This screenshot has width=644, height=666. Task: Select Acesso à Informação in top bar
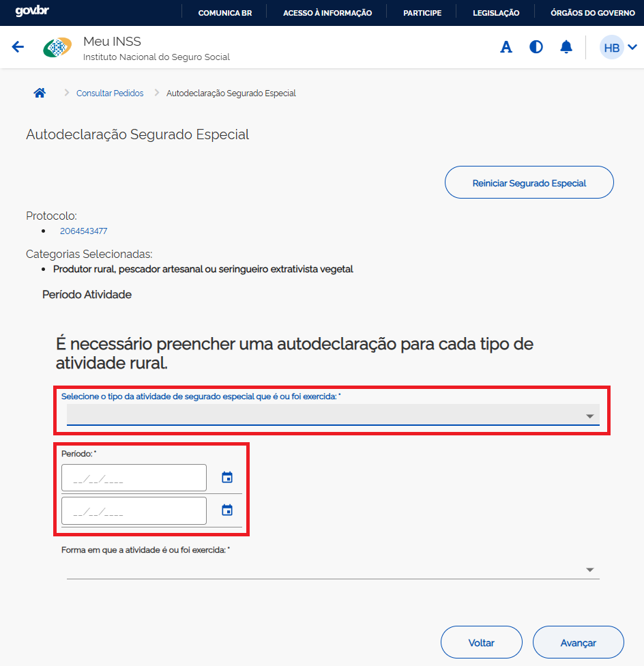click(327, 13)
